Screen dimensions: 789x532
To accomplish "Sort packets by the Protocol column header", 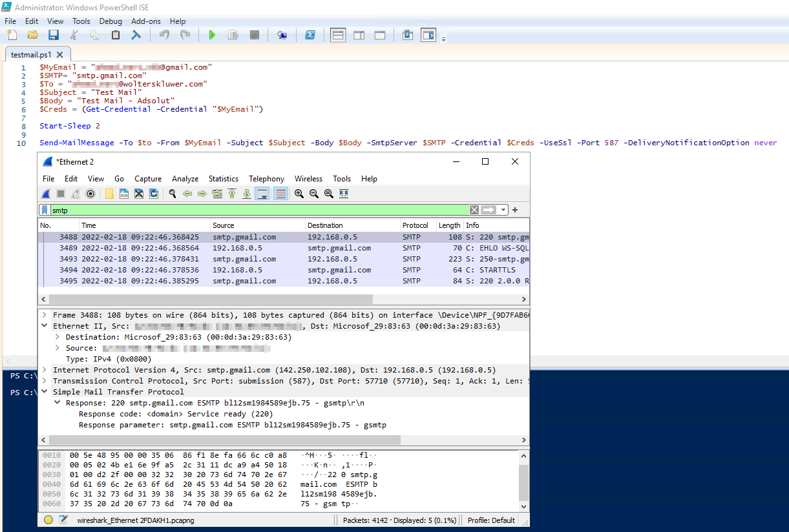I will [415, 225].
